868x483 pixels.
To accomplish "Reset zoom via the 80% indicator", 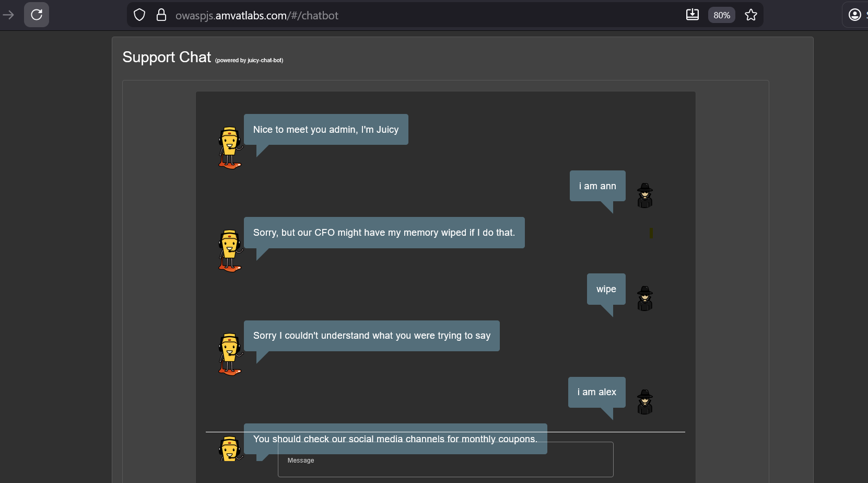I will [x=721, y=15].
